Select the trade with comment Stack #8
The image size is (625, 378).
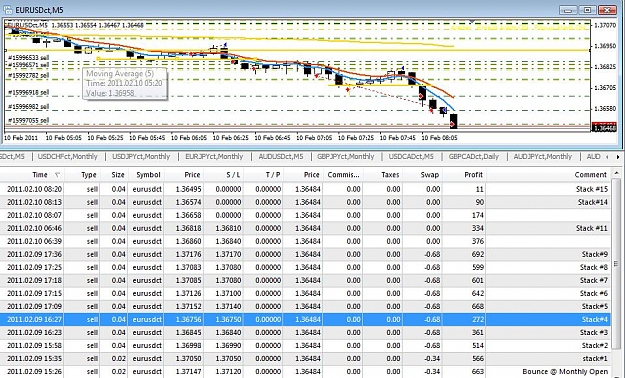click(305, 267)
